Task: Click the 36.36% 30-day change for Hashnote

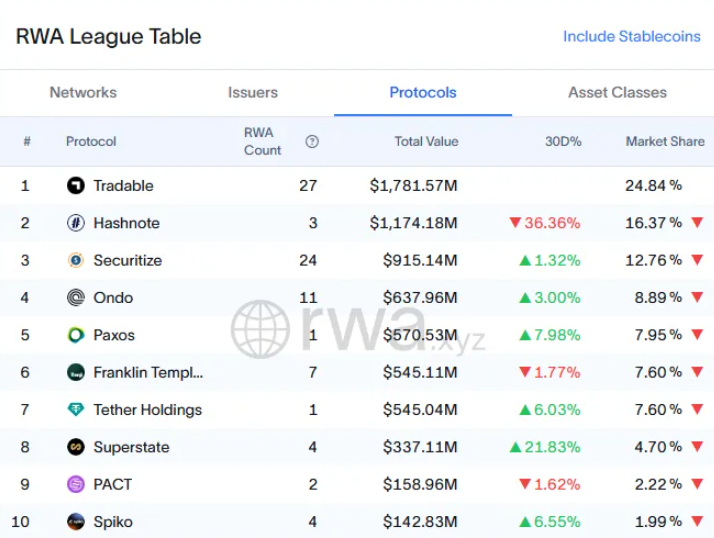Action: (x=545, y=223)
